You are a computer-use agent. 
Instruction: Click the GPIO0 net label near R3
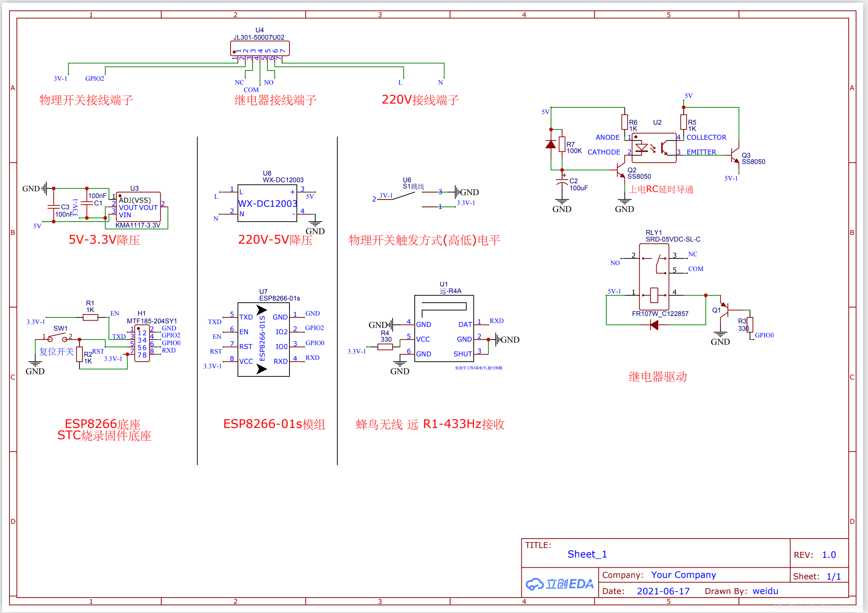pos(764,335)
